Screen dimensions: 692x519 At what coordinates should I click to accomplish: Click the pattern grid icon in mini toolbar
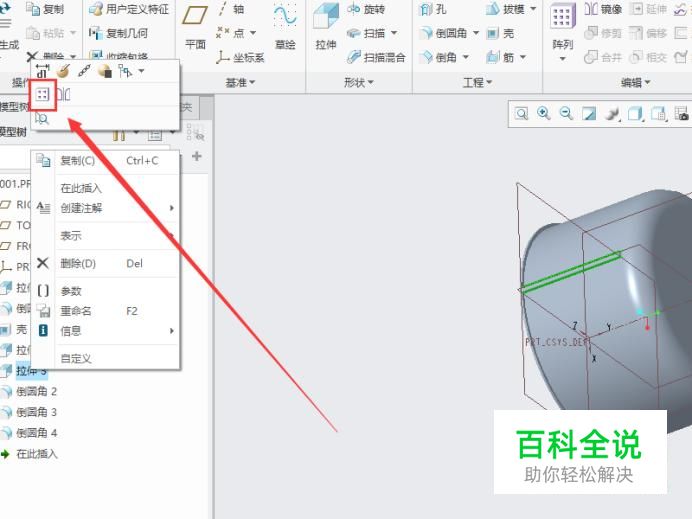point(42,94)
